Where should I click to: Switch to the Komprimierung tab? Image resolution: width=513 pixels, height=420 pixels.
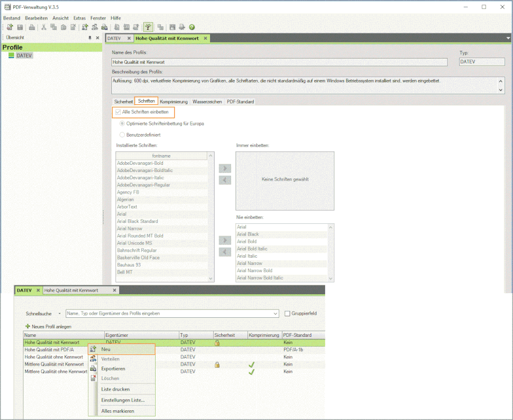pyautogui.click(x=174, y=102)
